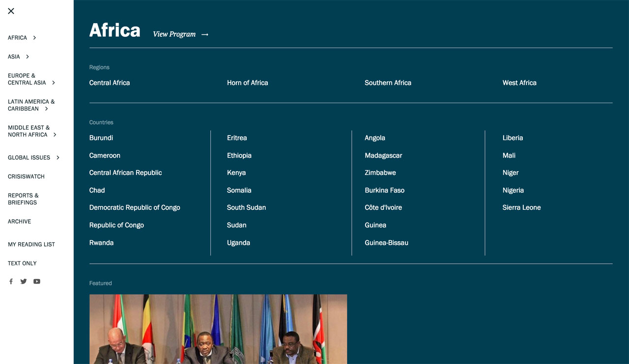Screen dimensions: 629x364
Task: Open the West Africa region
Action: coord(519,83)
